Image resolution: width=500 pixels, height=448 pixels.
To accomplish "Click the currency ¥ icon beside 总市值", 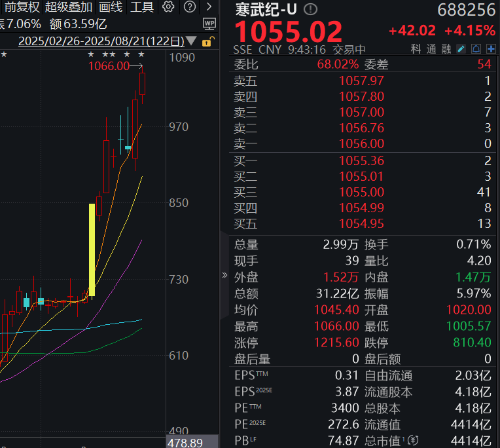I will pos(413,441).
